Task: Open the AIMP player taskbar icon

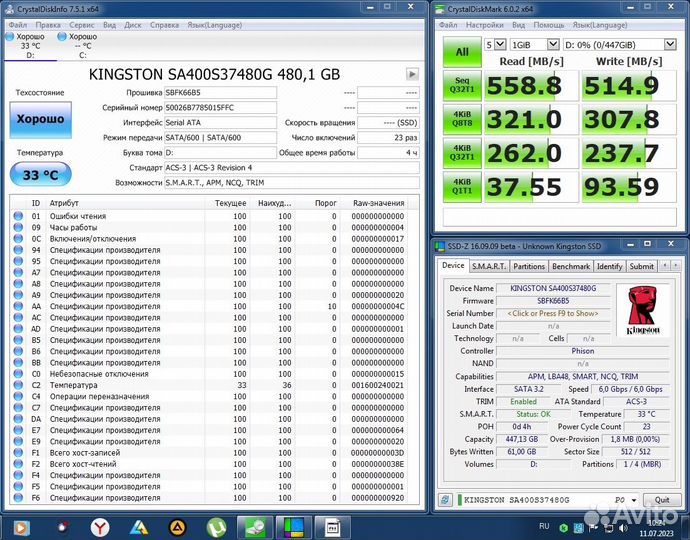Action: (178, 527)
